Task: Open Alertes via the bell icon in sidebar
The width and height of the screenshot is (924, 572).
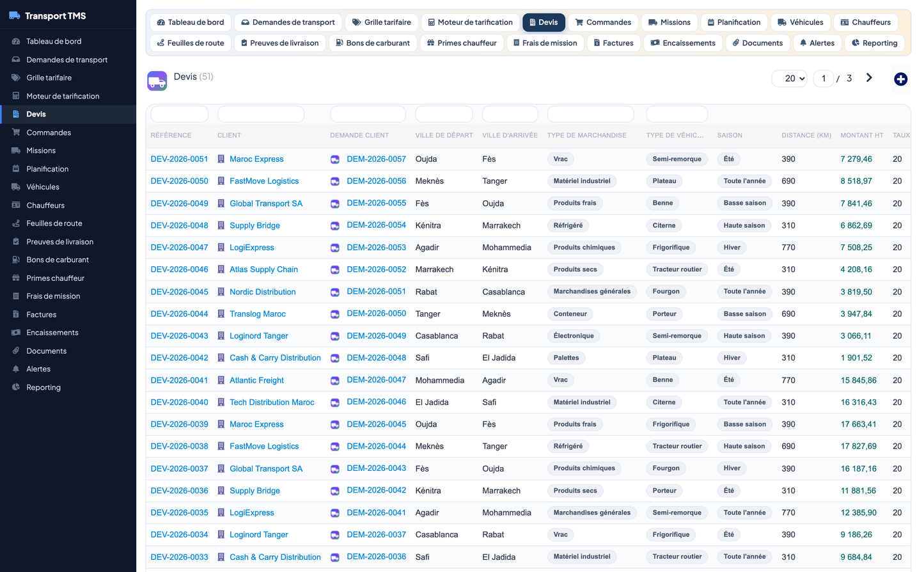Action: [16, 369]
